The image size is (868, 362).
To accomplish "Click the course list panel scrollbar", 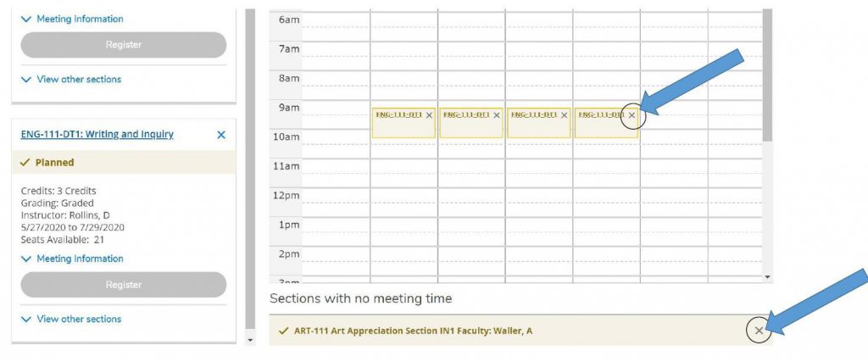I will [x=249, y=170].
